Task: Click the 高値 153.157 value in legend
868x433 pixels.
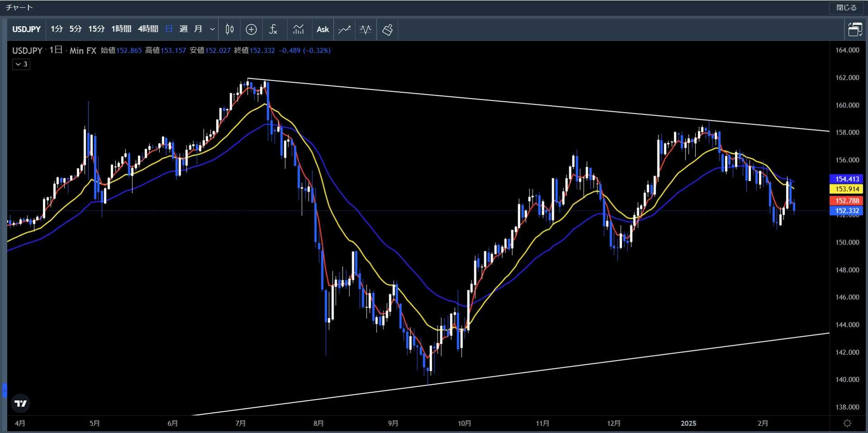Action: point(165,51)
